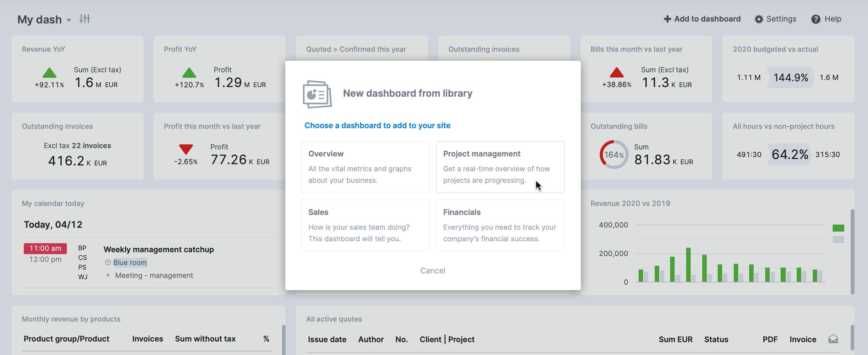The height and width of the screenshot is (355, 868).
Task: Click Product group/Product column header
Action: point(66,339)
